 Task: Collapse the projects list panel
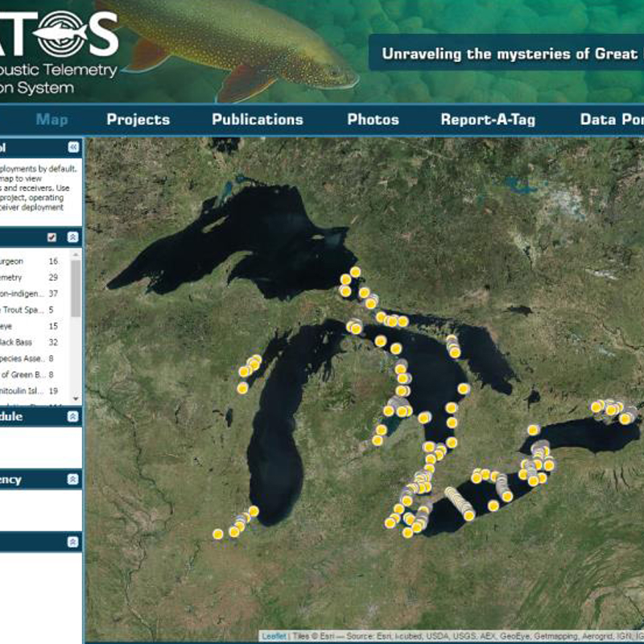(x=73, y=237)
